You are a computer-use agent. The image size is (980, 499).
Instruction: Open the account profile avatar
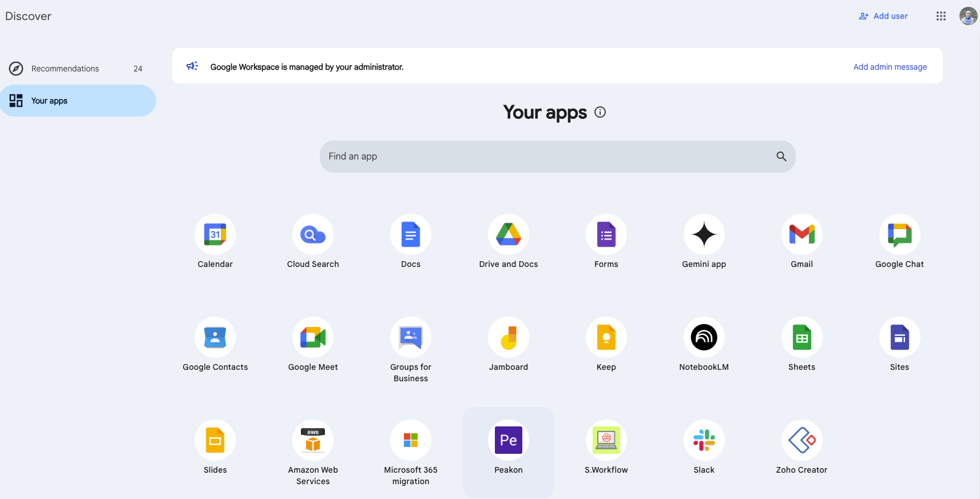point(969,16)
